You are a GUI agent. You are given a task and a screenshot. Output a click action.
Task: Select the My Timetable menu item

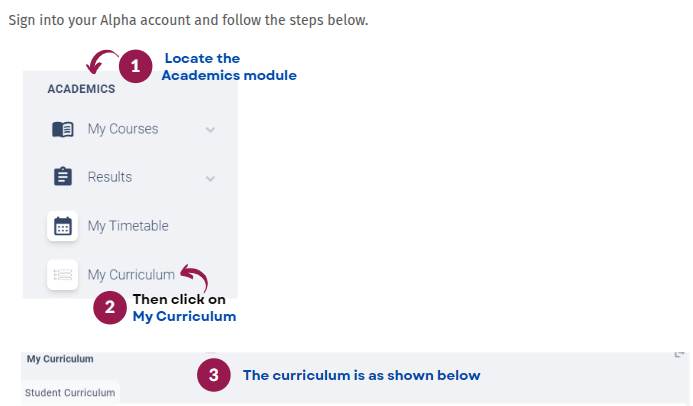click(128, 226)
